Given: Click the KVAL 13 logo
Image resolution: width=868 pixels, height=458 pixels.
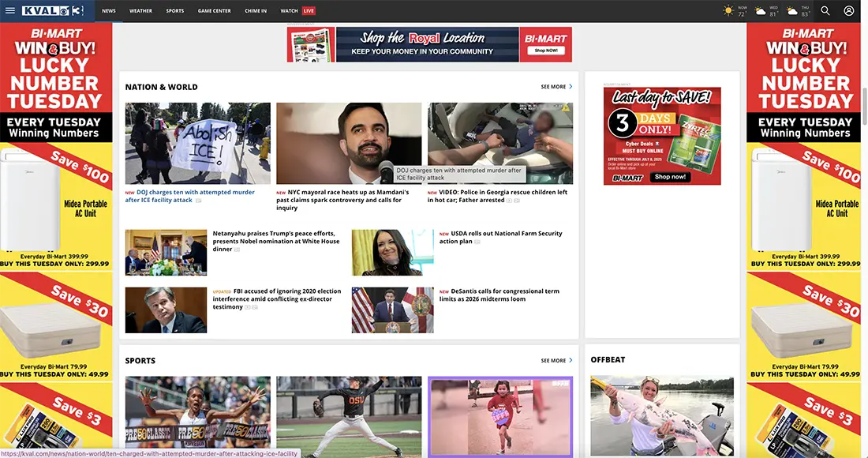Looking at the screenshot, I should [53, 10].
